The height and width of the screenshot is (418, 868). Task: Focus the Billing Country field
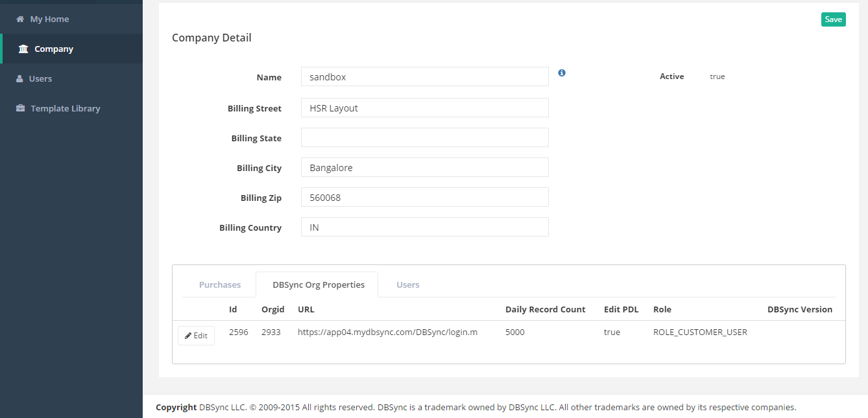pos(425,227)
